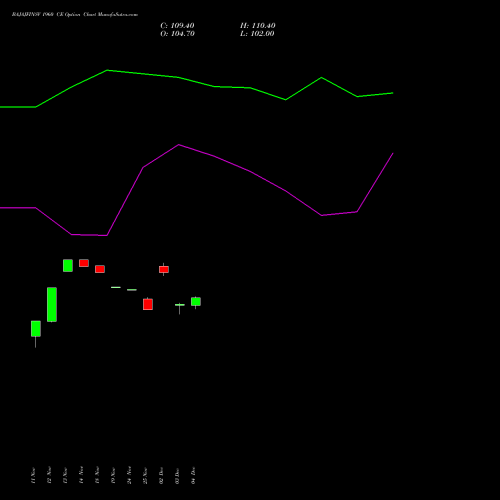Image resolution: width=500 pixels, height=500 pixels.
Task: Click the close value C: 109.40
Action: coord(177,26)
